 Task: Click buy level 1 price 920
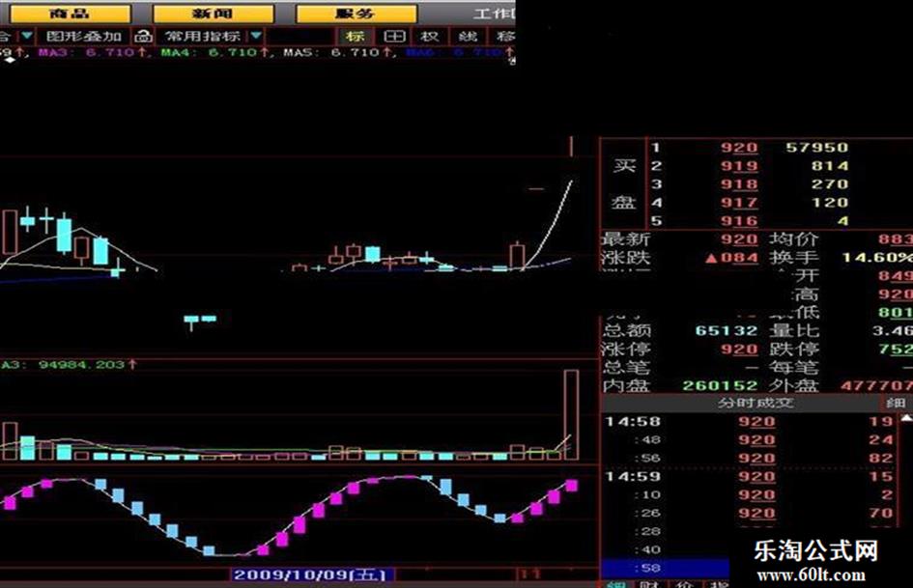pyautogui.click(x=739, y=148)
